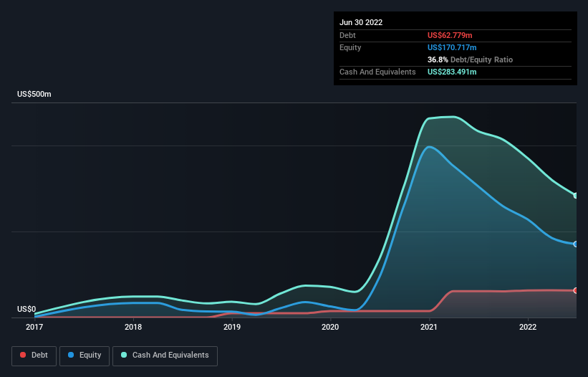This screenshot has height=377, width=588.
Task: Select the 2019 x-axis label
Action: coord(232,327)
